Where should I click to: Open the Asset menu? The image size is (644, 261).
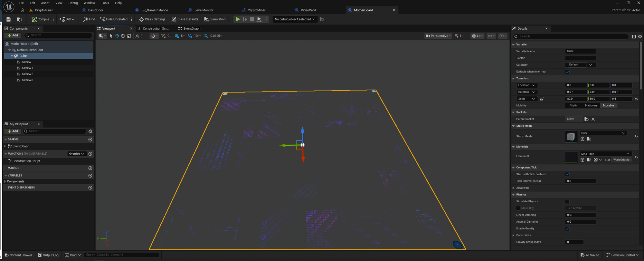click(x=45, y=3)
